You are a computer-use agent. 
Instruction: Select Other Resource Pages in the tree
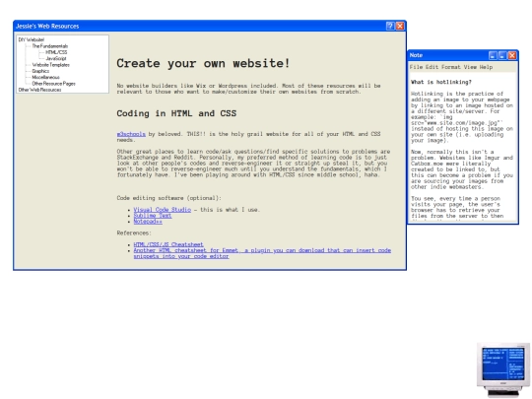[53, 84]
